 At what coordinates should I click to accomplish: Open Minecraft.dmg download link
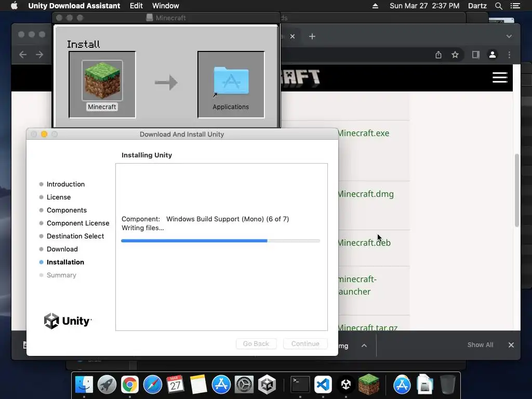[366, 194]
